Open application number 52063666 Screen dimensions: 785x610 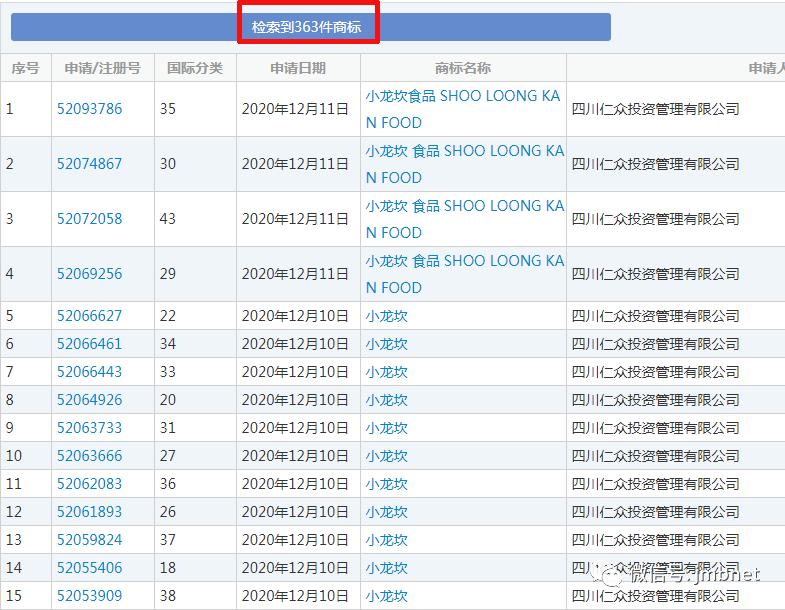point(89,456)
